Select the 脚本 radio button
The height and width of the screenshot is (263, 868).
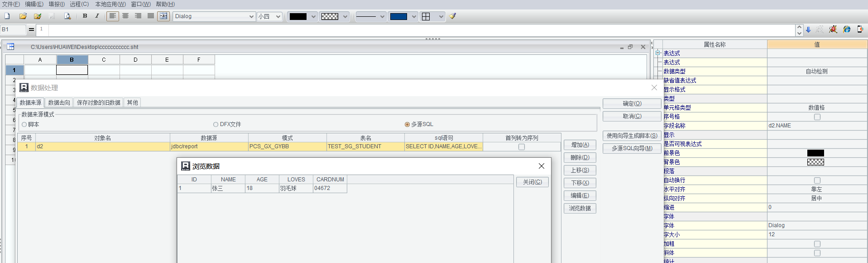24,125
